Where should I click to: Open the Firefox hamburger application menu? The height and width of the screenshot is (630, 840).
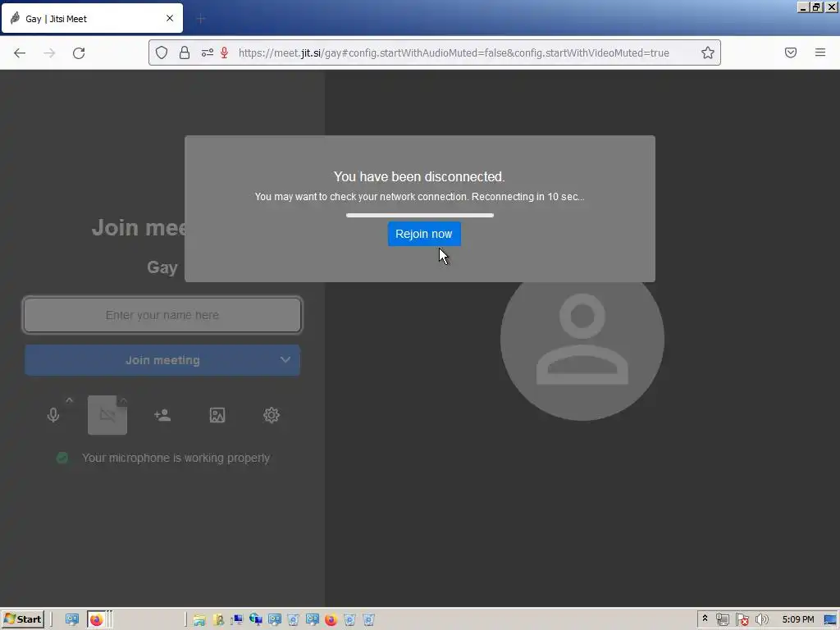820,52
